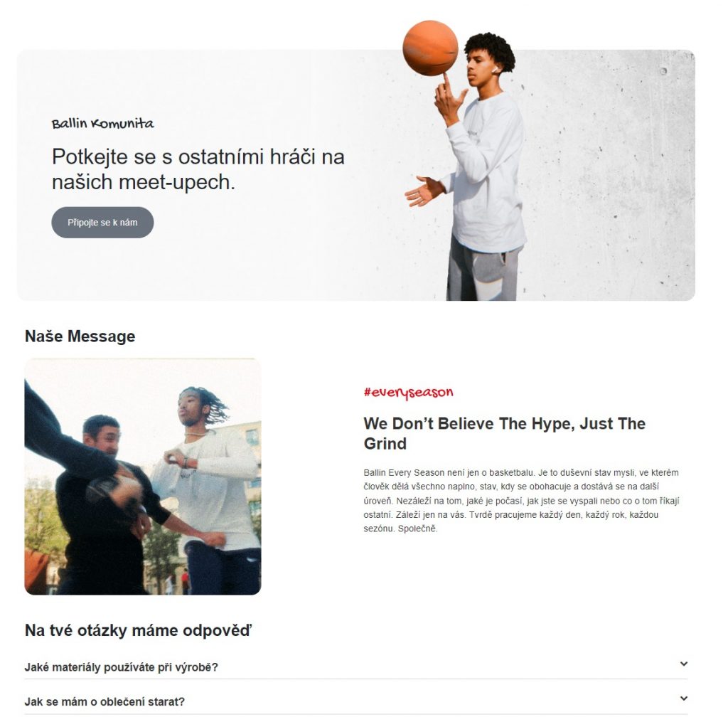Select the street basketball photo thumbnail
This screenshot has height=717, width=728.
pyautogui.click(x=142, y=477)
